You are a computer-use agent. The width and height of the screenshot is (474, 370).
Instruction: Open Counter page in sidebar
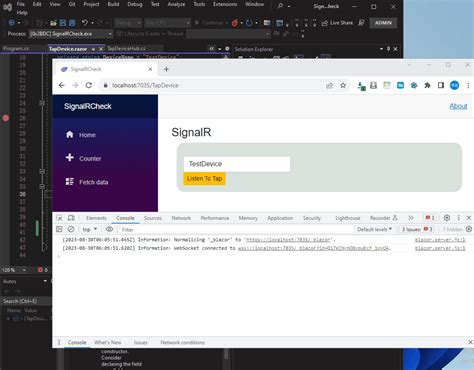pyautogui.click(x=84, y=158)
